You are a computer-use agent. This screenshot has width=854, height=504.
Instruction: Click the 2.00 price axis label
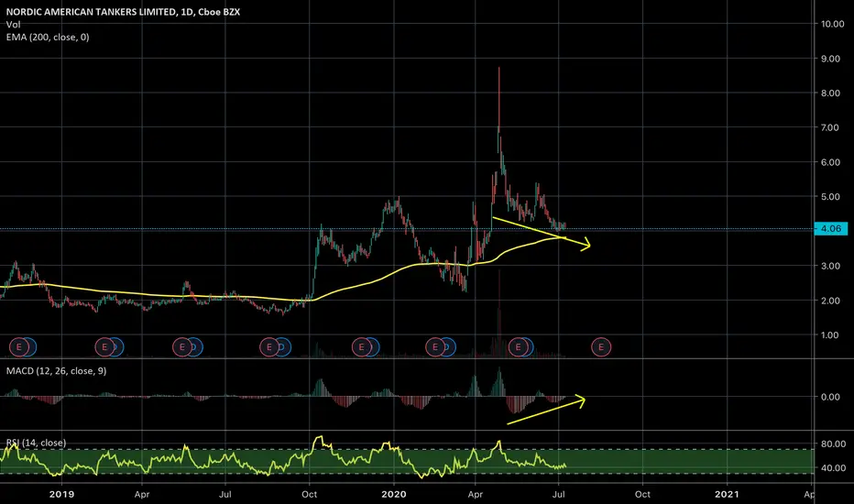830,301
